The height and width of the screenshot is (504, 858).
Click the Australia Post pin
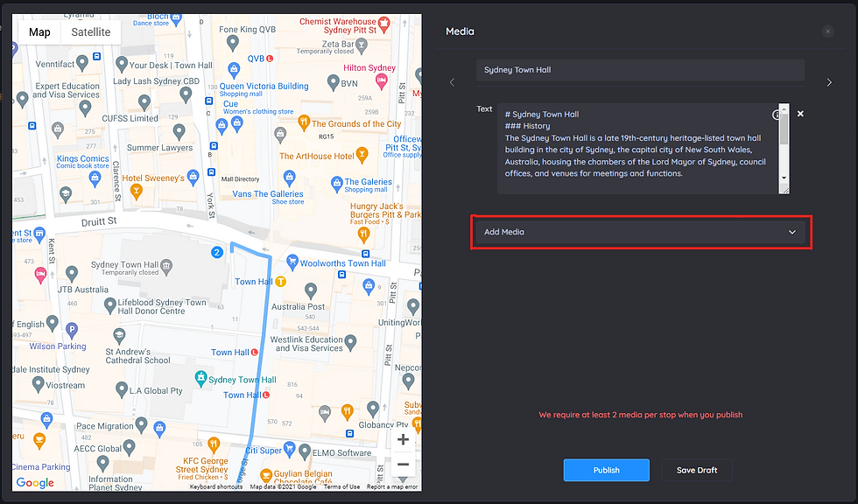(311, 290)
